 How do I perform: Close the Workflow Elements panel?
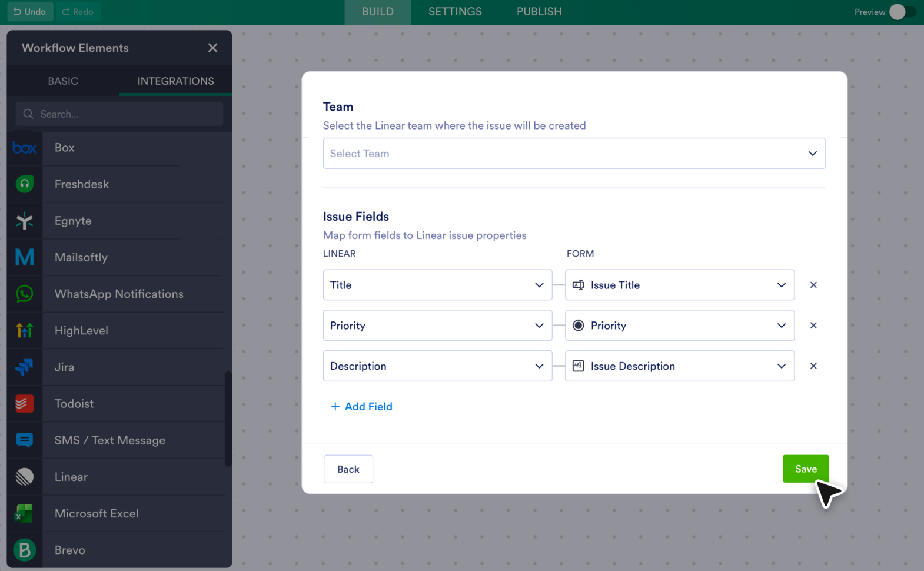[212, 48]
